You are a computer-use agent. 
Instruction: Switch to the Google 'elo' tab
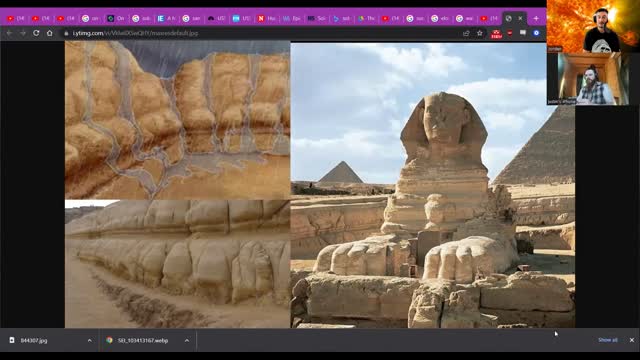click(440, 18)
